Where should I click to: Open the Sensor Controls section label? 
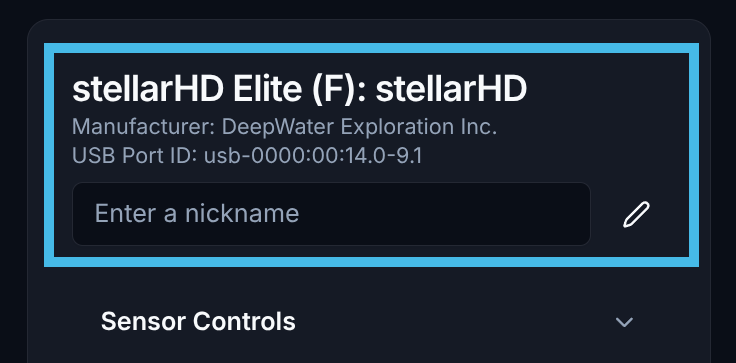pos(198,322)
